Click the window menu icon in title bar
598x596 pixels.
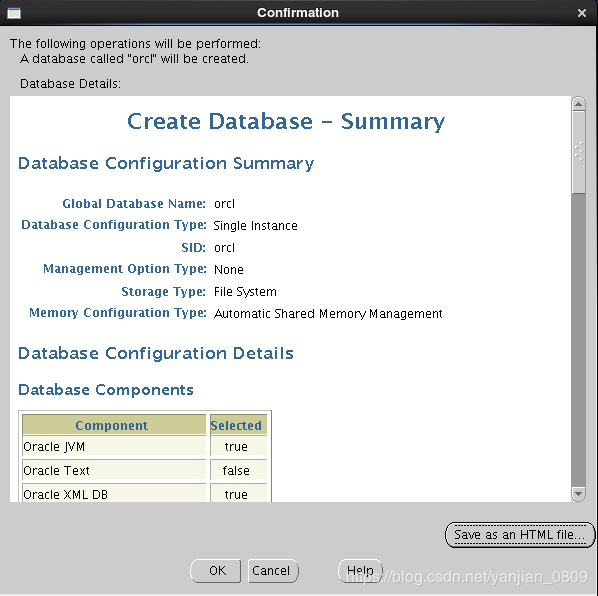coord(14,13)
